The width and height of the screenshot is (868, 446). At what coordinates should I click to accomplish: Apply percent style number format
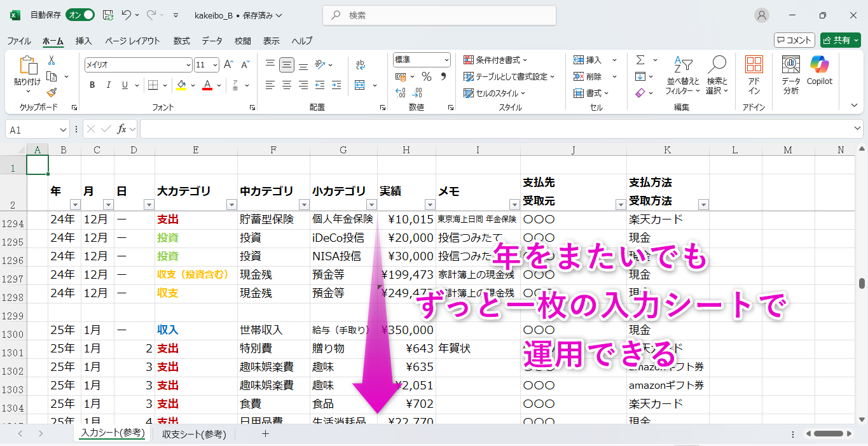pyautogui.click(x=426, y=76)
